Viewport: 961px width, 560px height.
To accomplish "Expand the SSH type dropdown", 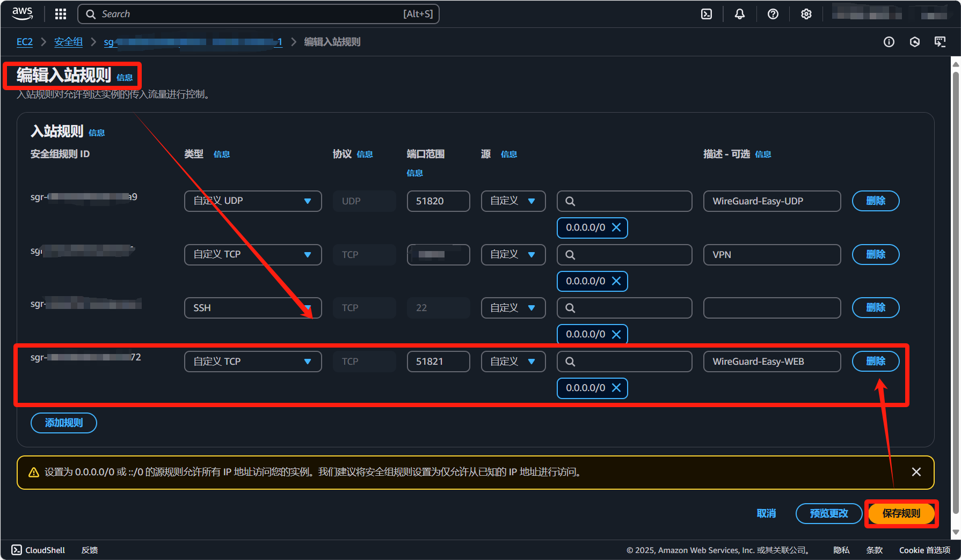I will tap(252, 308).
